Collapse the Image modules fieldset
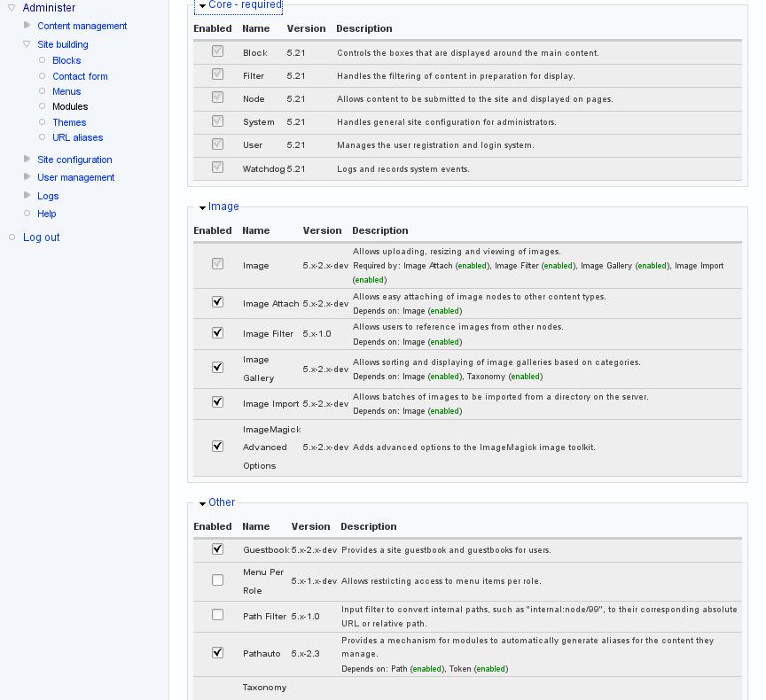Screen dimensions: 766x700 [223, 206]
